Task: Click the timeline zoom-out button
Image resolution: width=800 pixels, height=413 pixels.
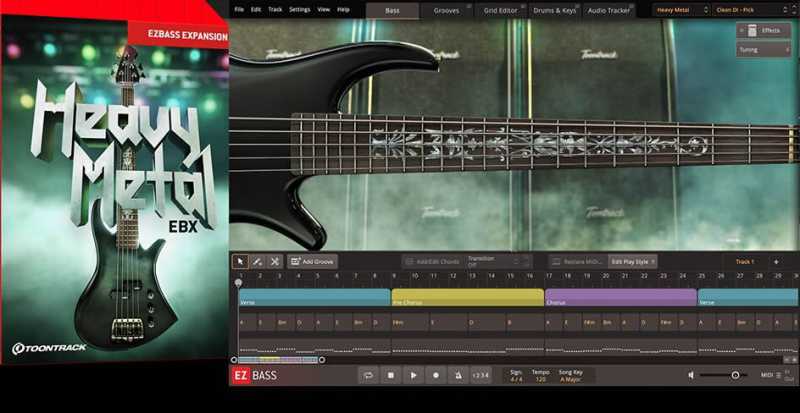Action: (x=786, y=360)
